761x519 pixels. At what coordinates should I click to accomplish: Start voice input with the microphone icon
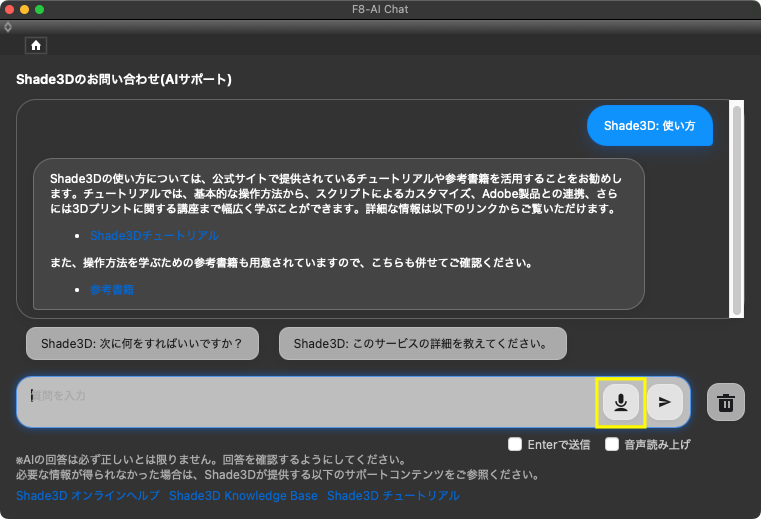pos(621,402)
